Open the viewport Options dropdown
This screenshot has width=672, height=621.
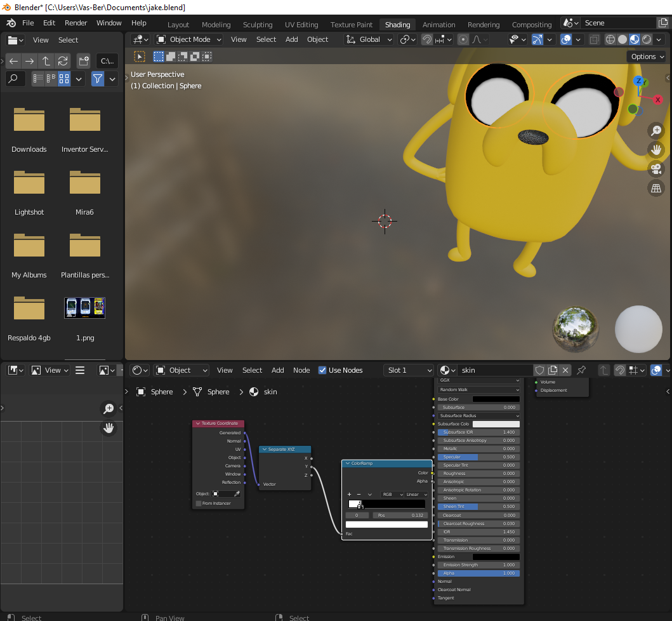coord(647,57)
